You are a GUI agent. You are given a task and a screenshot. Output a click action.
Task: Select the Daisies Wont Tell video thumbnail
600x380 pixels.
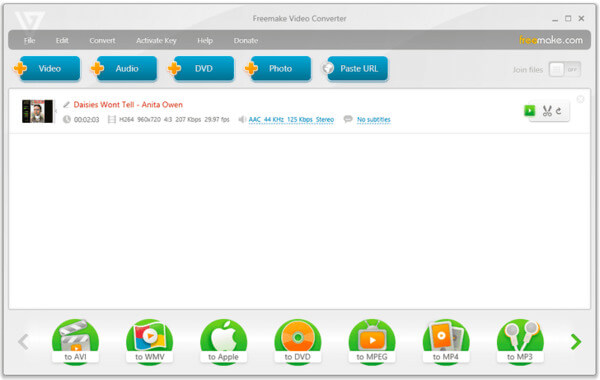[x=37, y=111]
